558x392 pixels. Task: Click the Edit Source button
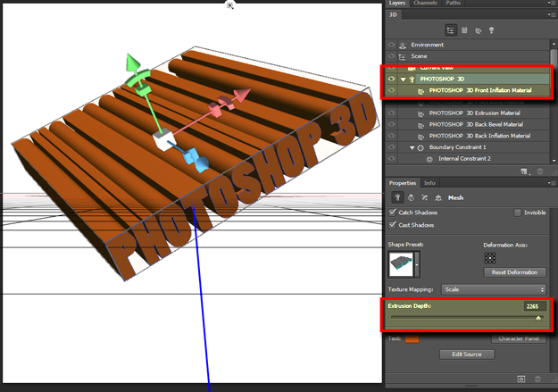pos(467,354)
